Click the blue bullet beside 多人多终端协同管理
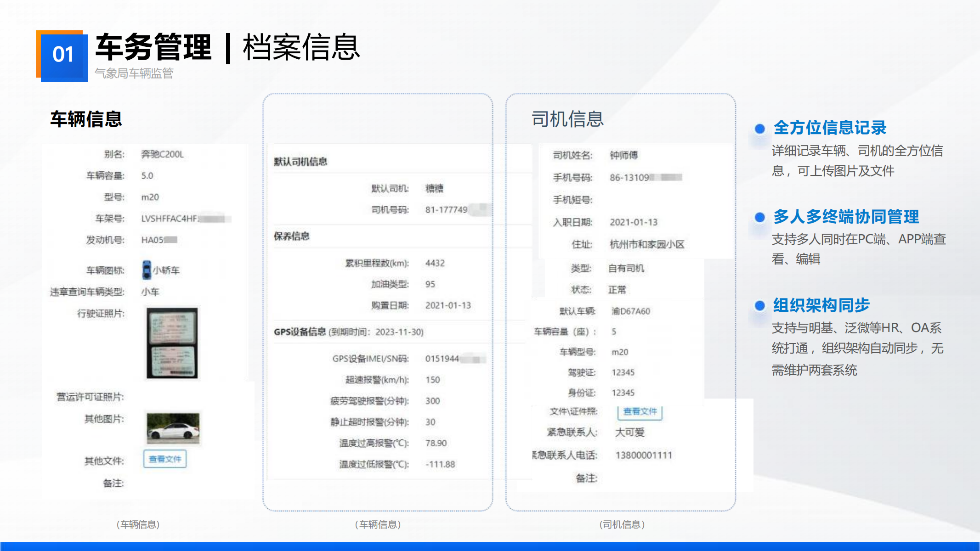 pyautogui.click(x=760, y=217)
